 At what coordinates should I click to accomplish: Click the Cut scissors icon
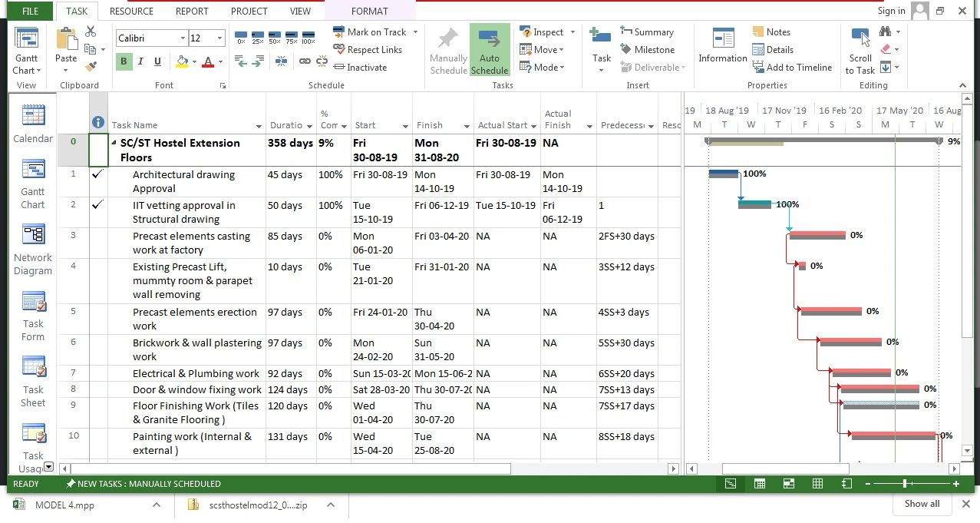(x=91, y=32)
